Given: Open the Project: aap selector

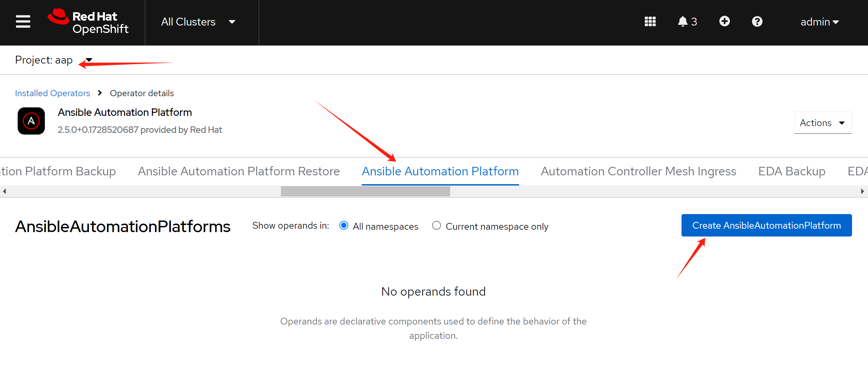Looking at the screenshot, I should click(x=53, y=60).
